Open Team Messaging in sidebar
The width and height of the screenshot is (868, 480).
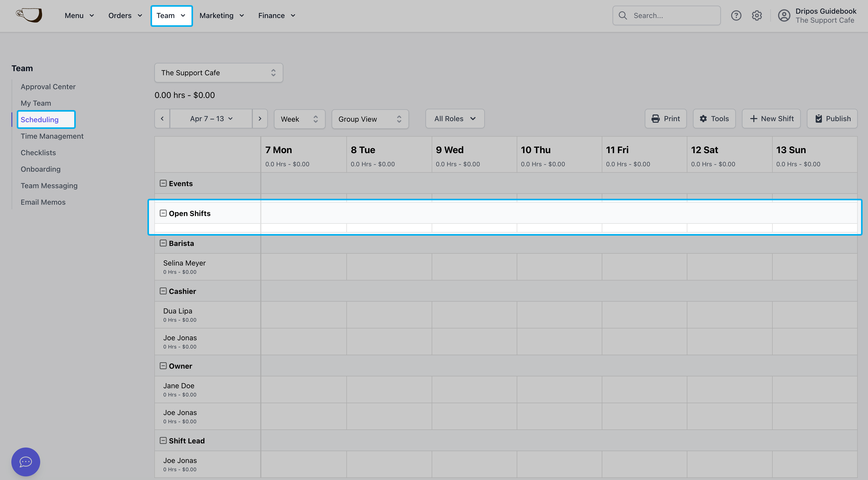(x=49, y=186)
